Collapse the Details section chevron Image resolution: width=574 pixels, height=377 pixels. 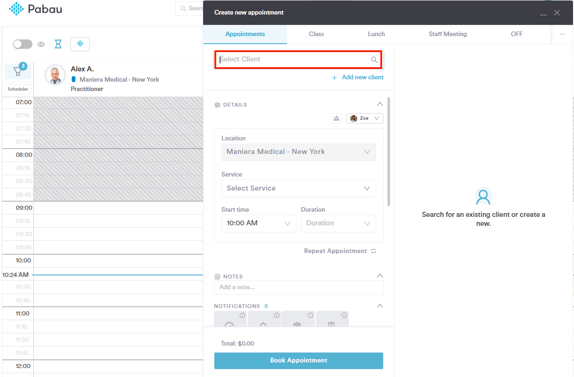380,104
